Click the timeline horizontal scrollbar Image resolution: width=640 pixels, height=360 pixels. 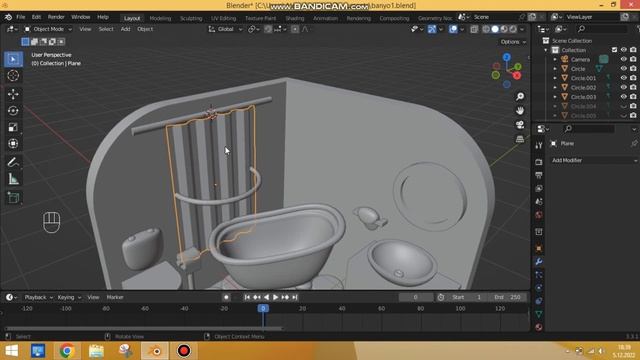click(143, 328)
